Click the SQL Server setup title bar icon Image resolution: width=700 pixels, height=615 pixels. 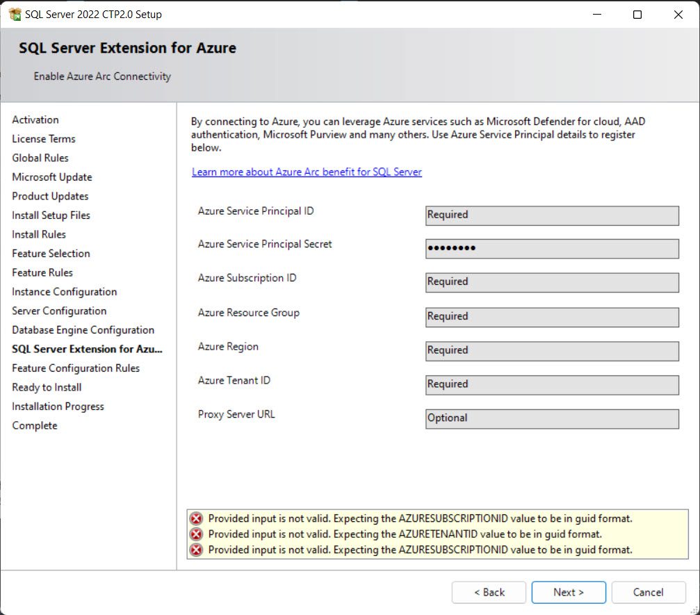pos(15,15)
